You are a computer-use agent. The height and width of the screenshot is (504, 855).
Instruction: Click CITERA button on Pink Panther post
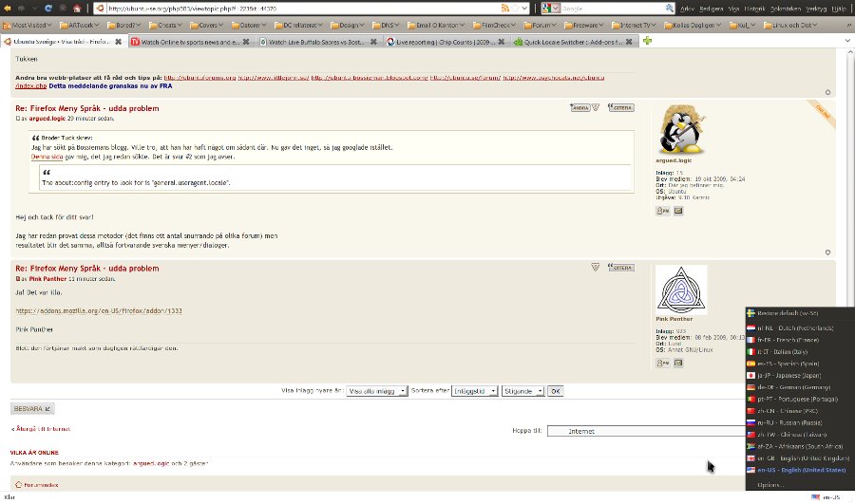click(x=621, y=267)
